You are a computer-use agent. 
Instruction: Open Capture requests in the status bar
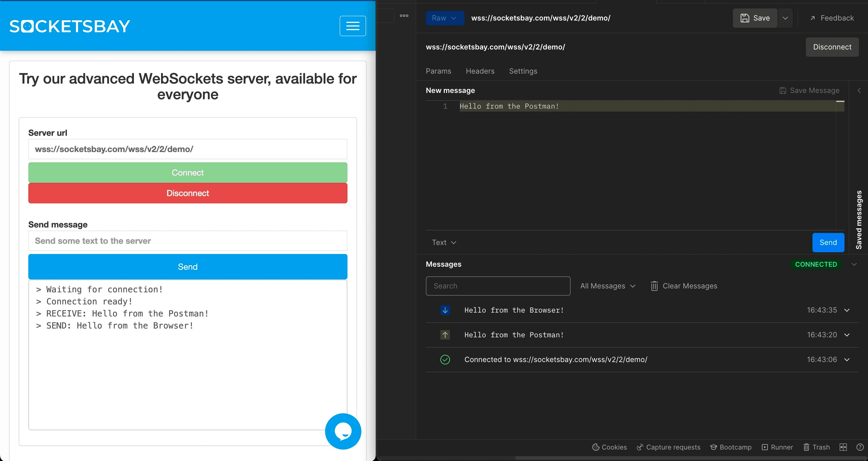click(668, 447)
